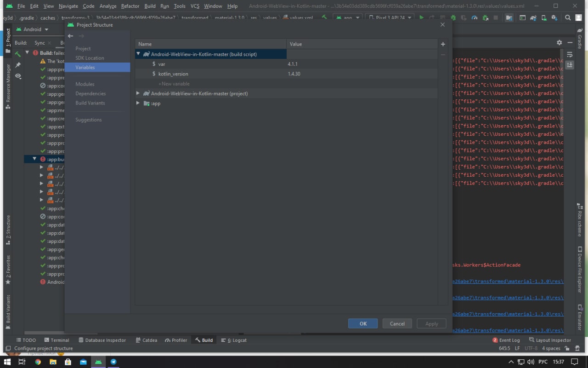Image resolution: width=588 pixels, height=368 pixels.
Task: Sort variables by the Name column header
Action: tap(211, 44)
